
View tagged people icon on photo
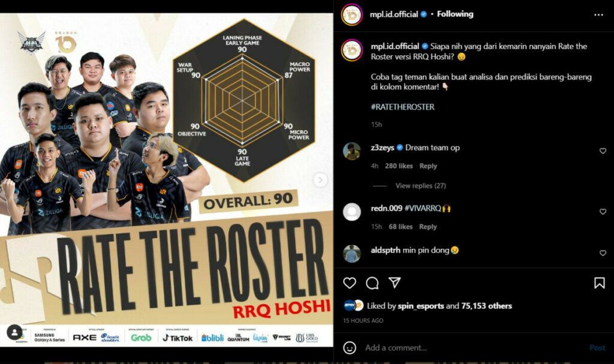(x=14, y=333)
